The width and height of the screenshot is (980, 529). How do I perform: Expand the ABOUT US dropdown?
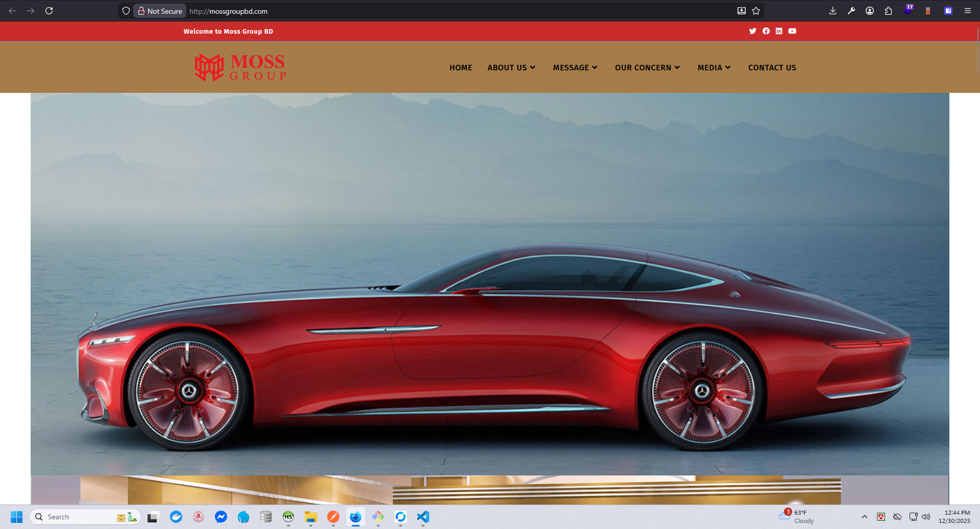point(511,67)
